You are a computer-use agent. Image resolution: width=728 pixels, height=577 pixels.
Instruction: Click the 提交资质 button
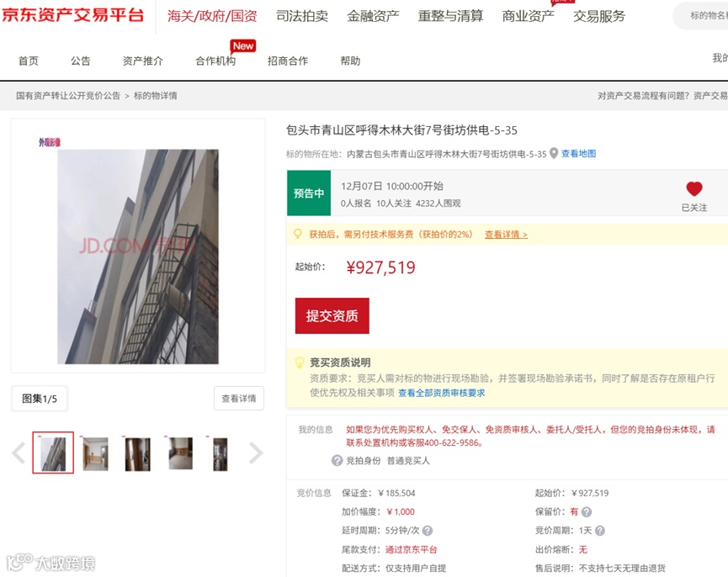332,316
